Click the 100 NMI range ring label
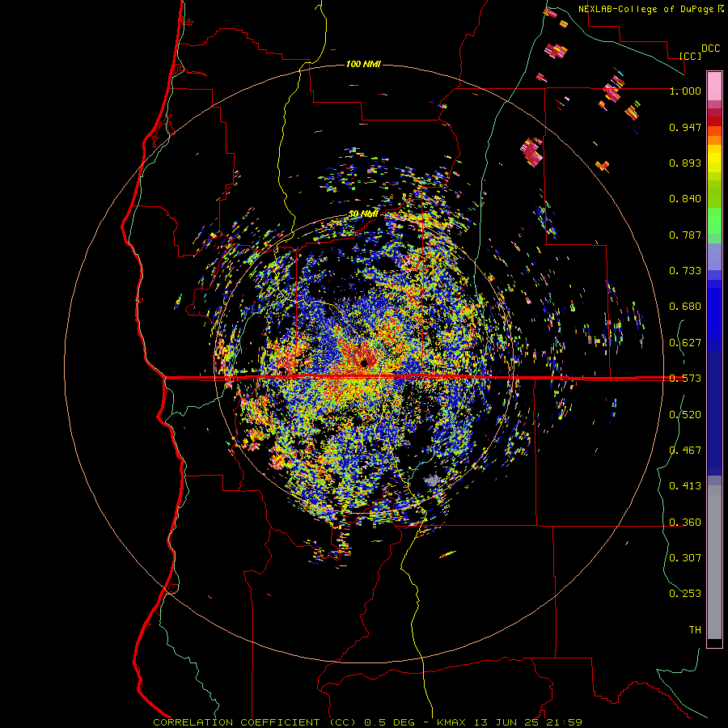The width and height of the screenshot is (728, 728). (363, 64)
